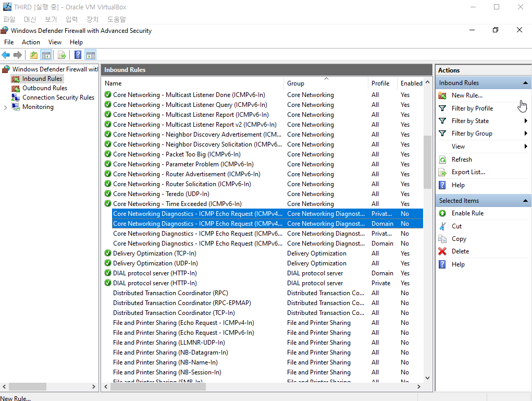Select Delivery Optimization (UDP-In) rule

pyautogui.click(x=263, y=263)
